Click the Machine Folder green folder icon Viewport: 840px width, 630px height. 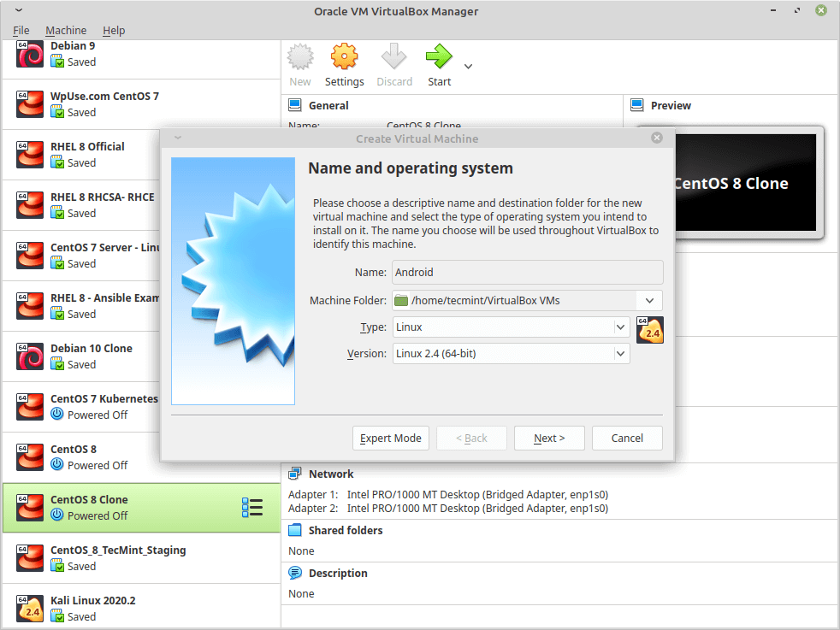point(401,300)
